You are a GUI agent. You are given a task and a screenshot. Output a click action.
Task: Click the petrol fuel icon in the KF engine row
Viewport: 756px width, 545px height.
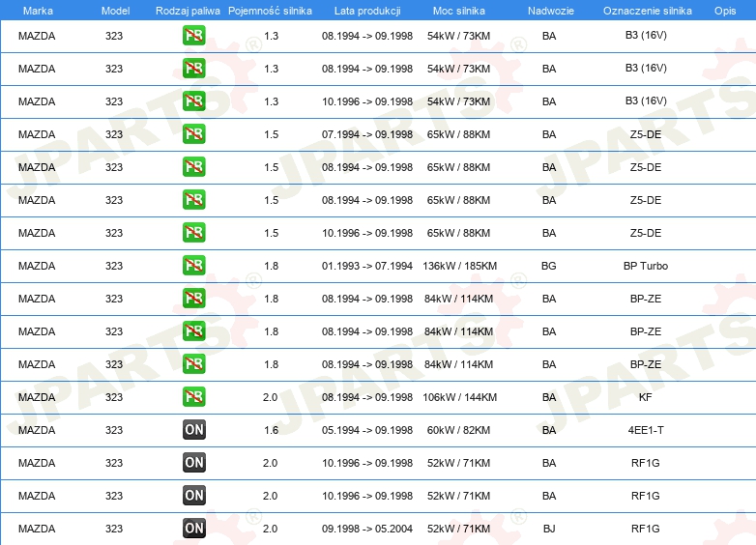pos(194,397)
